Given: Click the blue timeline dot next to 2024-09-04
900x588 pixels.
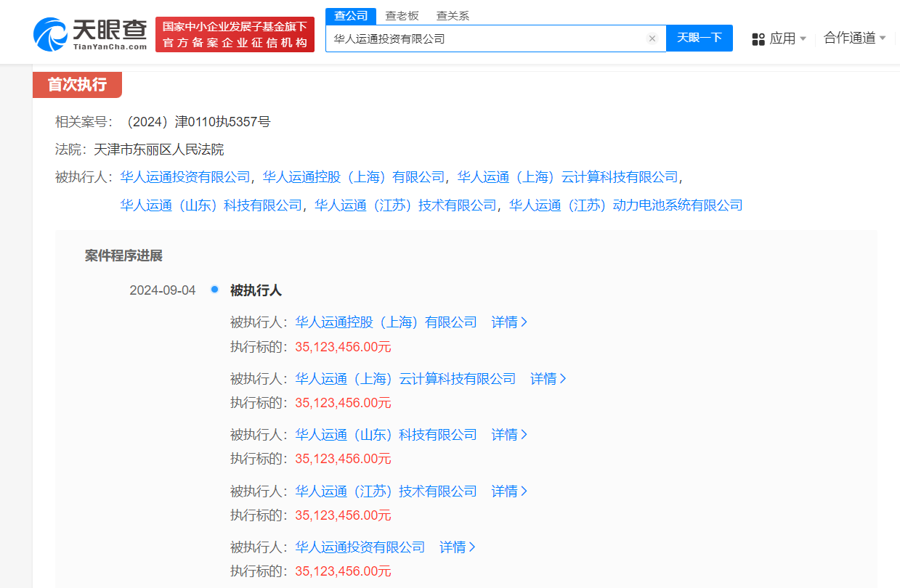Looking at the screenshot, I should click(214, 289).
